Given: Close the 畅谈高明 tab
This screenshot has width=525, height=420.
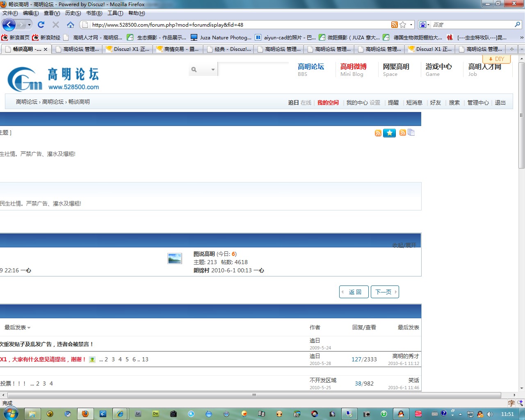Looking at the screenshot, I should click(46, 49).
